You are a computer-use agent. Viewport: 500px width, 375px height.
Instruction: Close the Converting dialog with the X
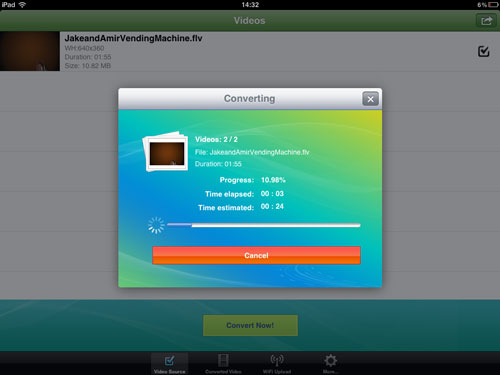370,99
